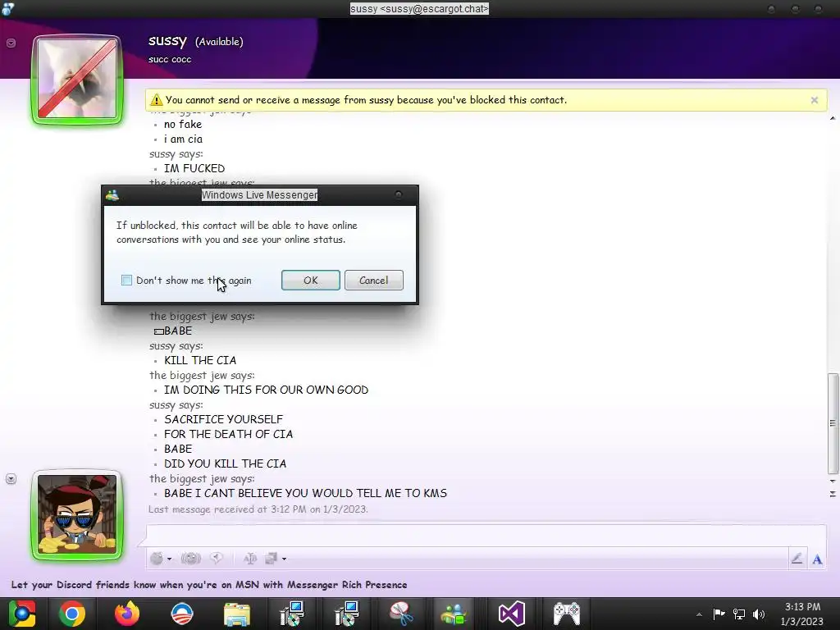Open Windows Explorer folder in taskbar

(x=237, y=614)
